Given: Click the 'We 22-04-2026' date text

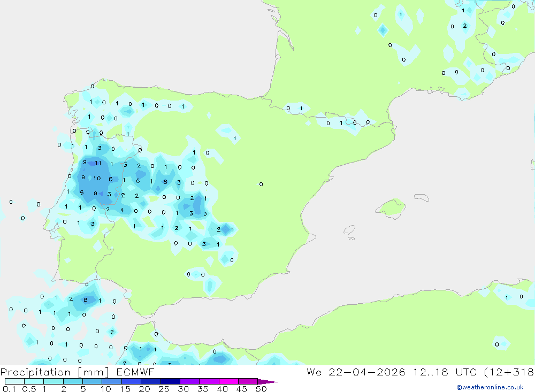Looking at the screenshot, I should click(356, 372).
